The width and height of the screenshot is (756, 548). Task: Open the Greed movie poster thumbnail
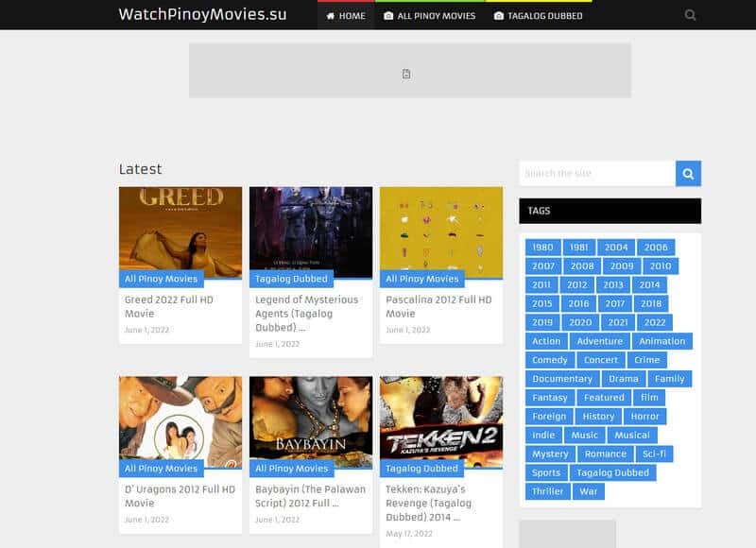point(180,232)
